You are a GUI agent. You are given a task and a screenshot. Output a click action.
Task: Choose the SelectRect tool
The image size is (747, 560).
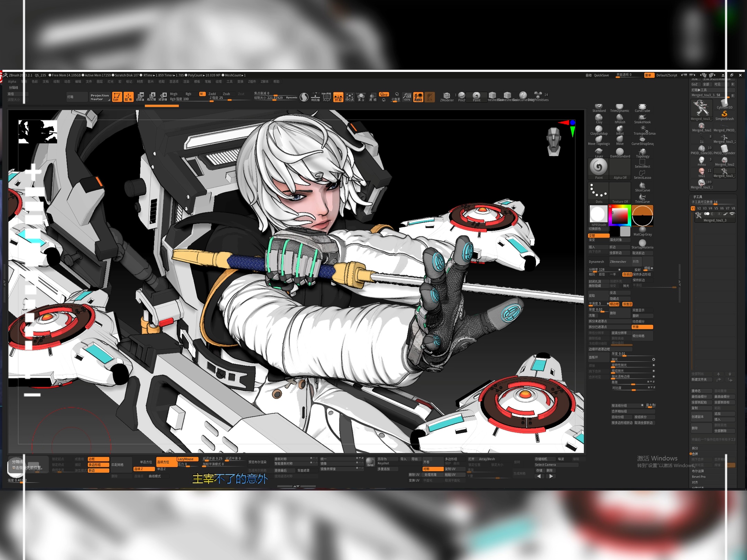(x=642, y=164)
